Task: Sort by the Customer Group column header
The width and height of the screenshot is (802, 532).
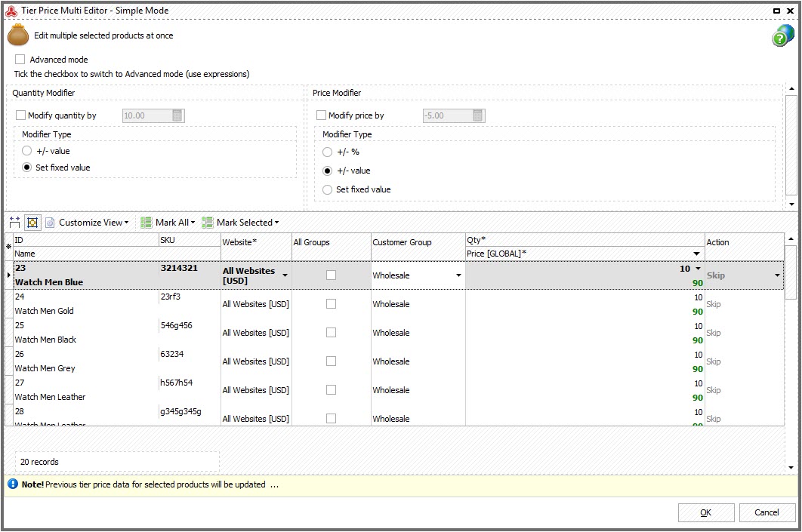Action: coord(418,247)
